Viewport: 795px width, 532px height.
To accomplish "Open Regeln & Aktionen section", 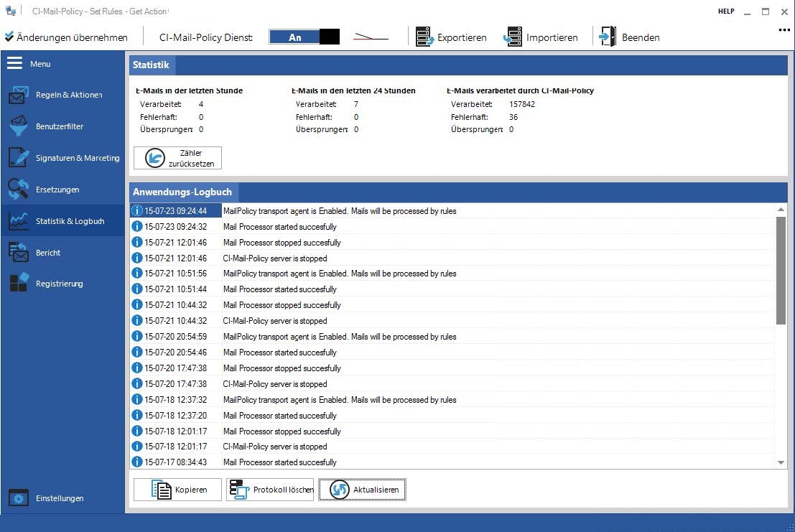I will 63,95.
